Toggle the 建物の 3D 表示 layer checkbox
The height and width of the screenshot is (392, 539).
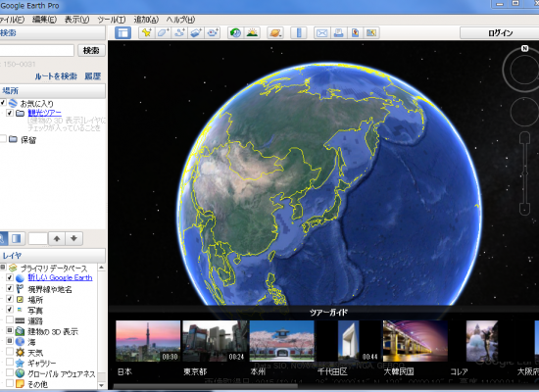pyautogui.click(x=10, y=330)
